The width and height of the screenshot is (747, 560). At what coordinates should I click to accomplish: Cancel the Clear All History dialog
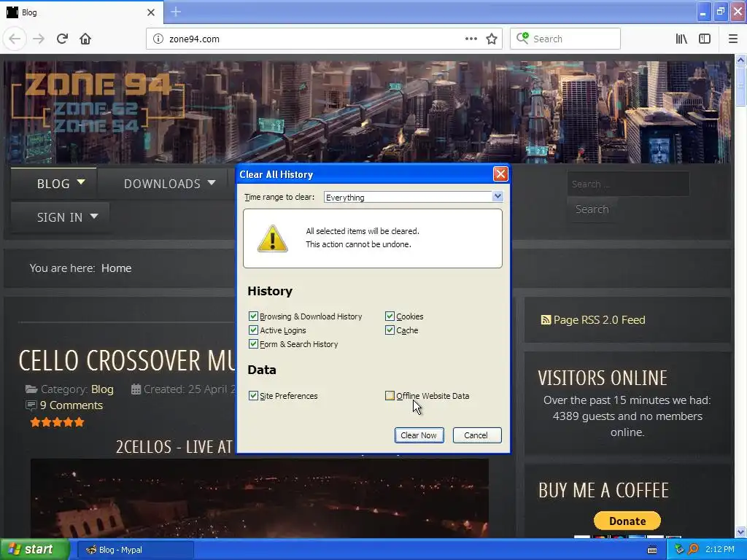[x=476, y=435]
